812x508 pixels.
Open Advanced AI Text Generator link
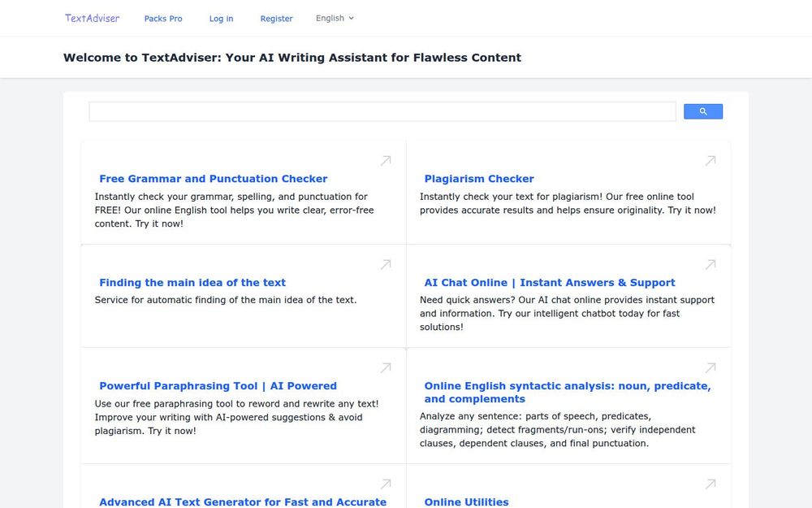point(243,501)
